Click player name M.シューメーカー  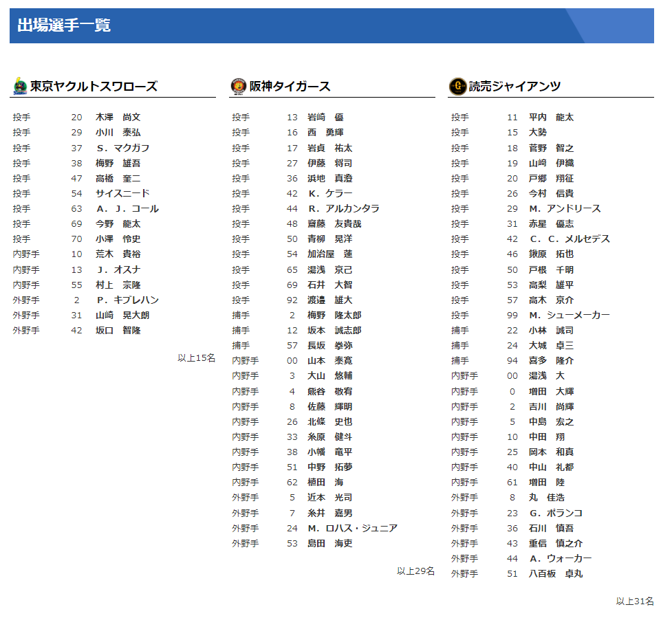click(x=570, y=316)
